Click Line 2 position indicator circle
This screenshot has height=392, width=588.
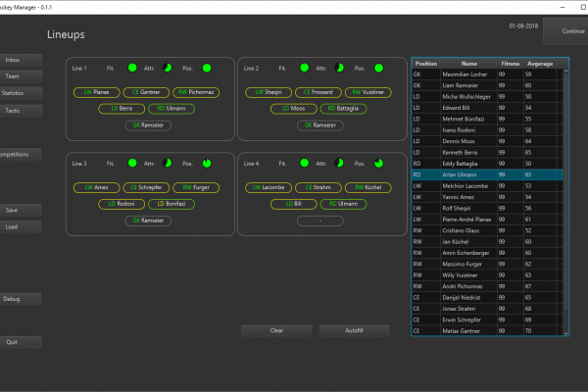[379, 68]
